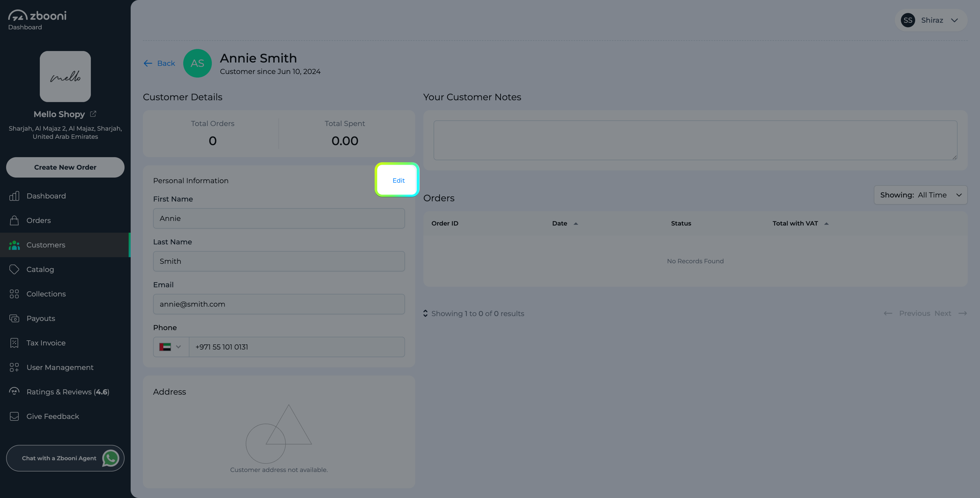Image resolution: width=980 pixels, height=498 pixels.
Task: Open the Dashboard menu item
Action: coord(46,196)
